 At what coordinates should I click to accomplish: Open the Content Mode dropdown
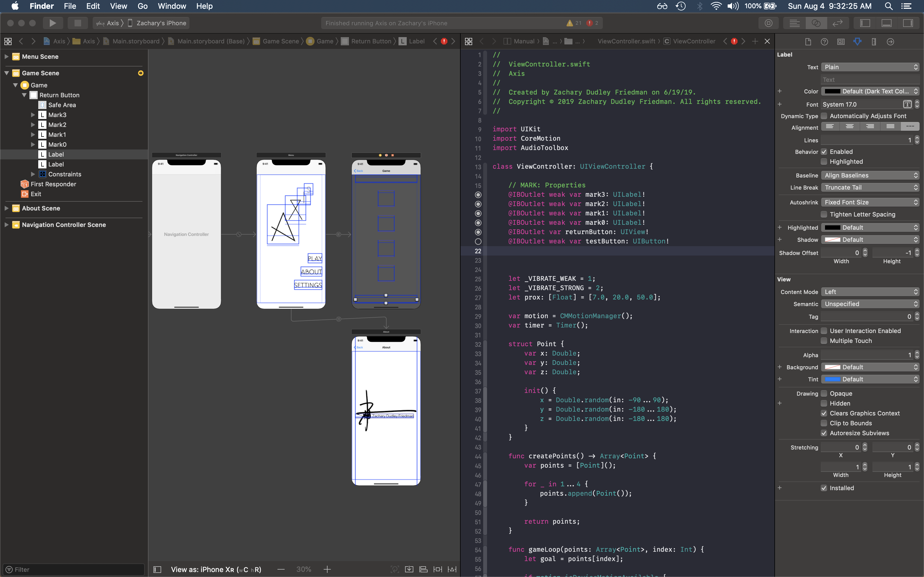pyautogui.click(x=870, y=292)
